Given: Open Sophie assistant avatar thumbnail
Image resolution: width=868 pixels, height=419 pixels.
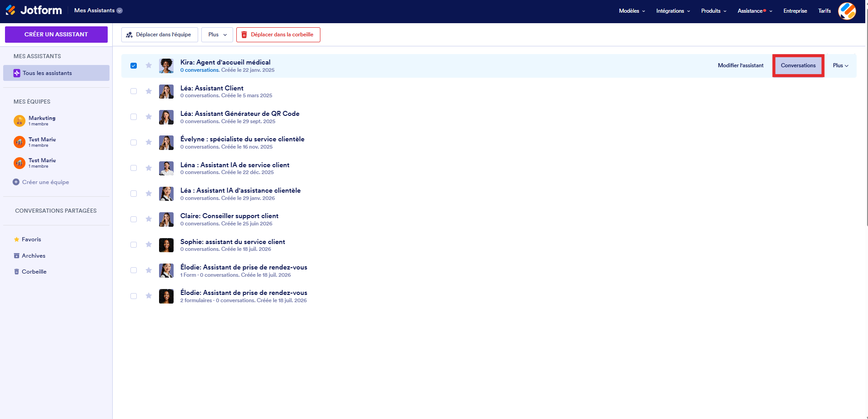Looking at the screenshot, I should pos(166,245).
